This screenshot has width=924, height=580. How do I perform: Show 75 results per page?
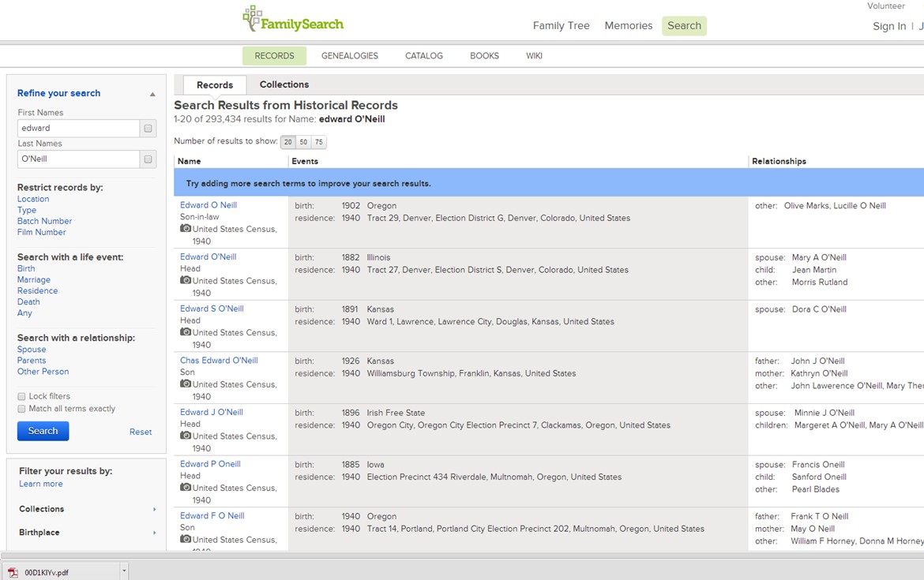(x=318, y=142)
